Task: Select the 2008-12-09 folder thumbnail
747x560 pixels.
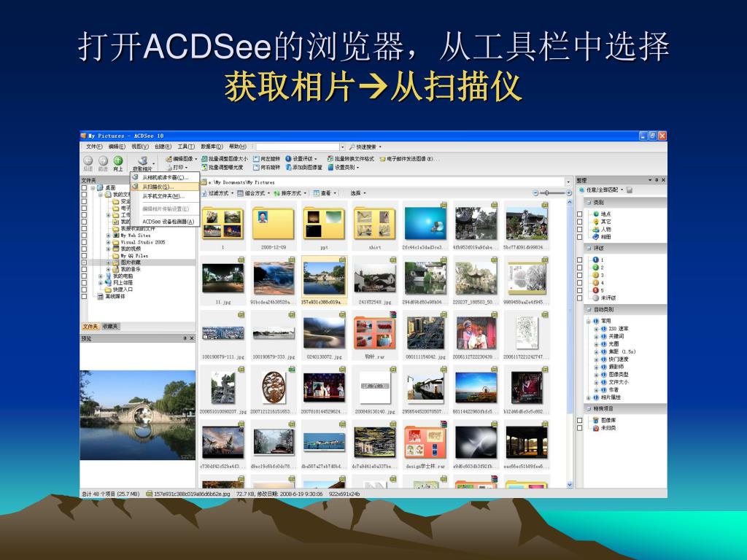Action: pyautogui.click(x=274, y=227)
